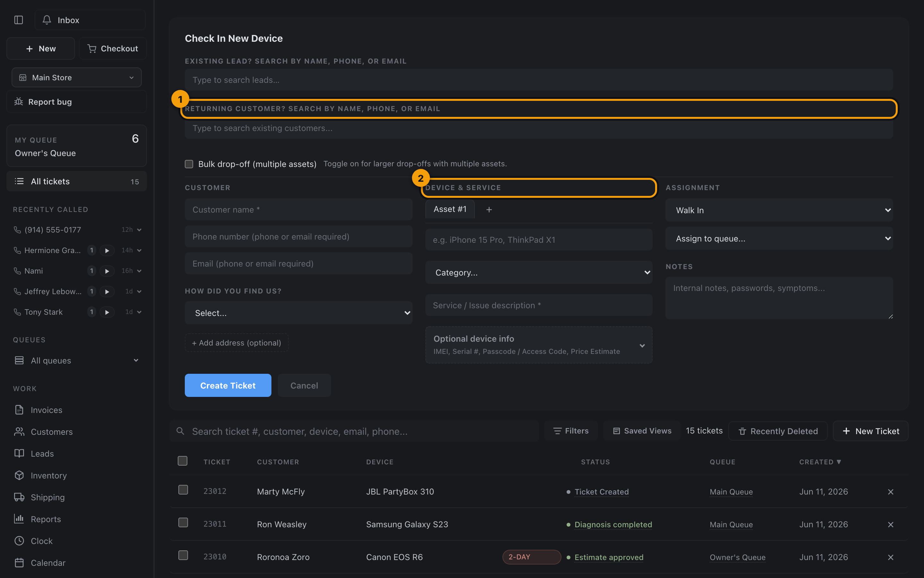Click Create Ticket
The image size is (924, 578).
coord(228,385)
